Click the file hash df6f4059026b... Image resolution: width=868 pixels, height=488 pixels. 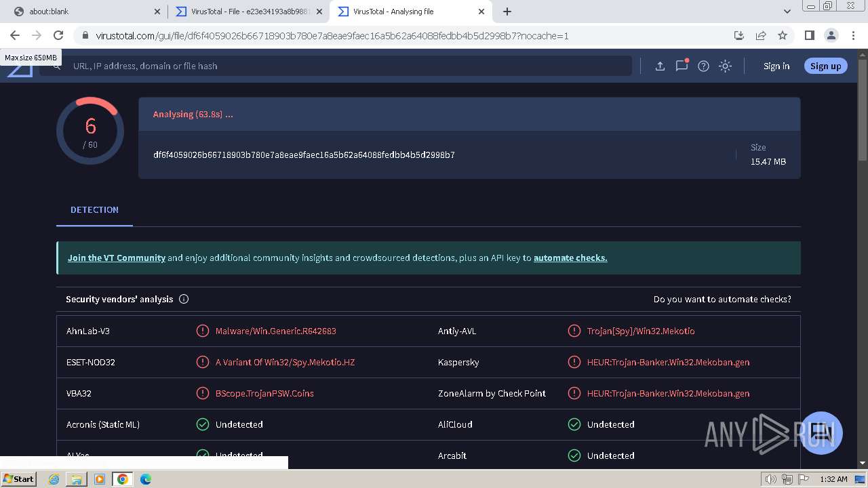[304, 155]
